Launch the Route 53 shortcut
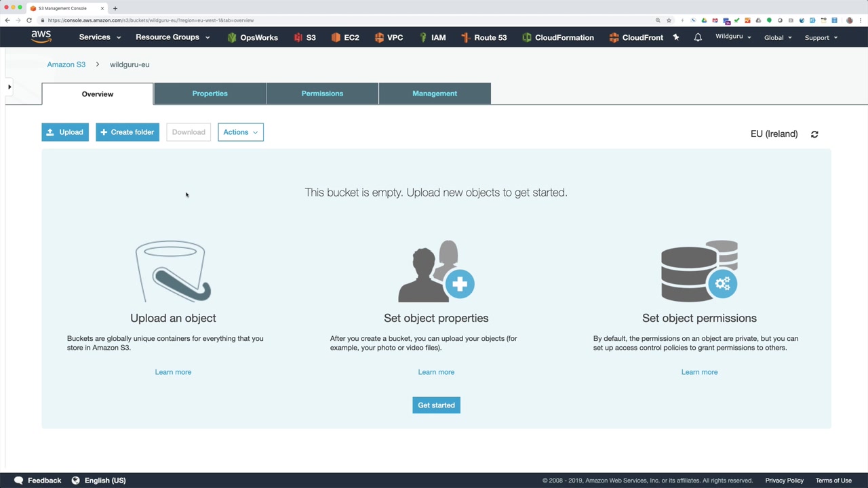868x488 pixels. (484, 37)
